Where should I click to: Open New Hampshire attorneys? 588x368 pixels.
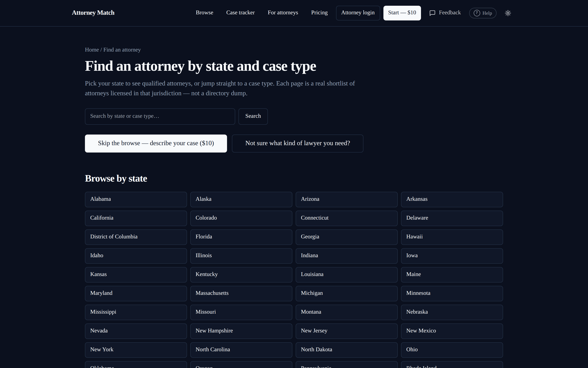[241, 331]
